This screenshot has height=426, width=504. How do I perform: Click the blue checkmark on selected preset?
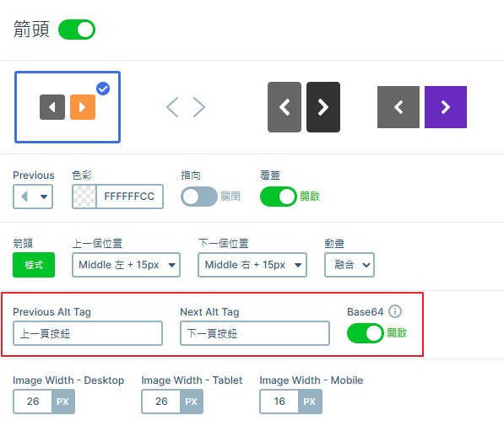(103, 89)
